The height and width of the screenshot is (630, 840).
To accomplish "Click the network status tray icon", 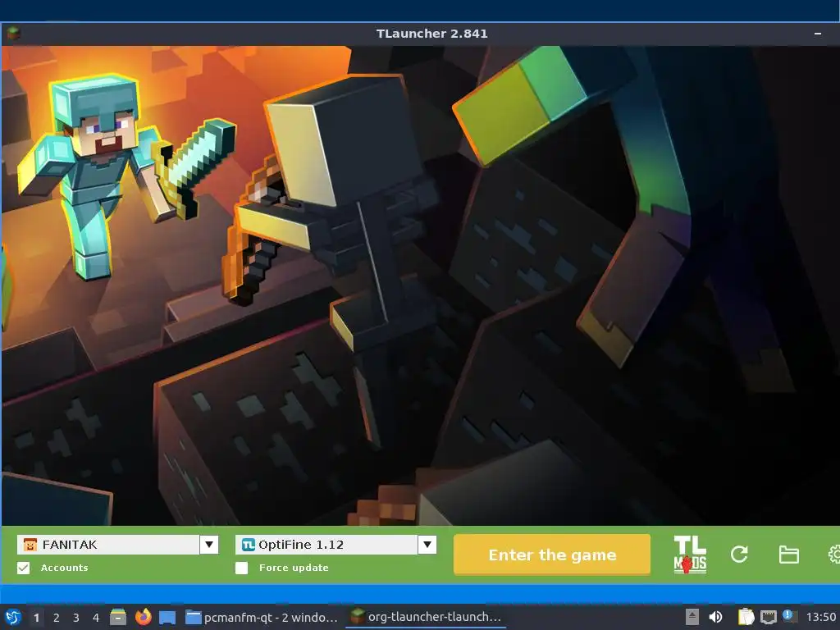I will tap(769, 617).
